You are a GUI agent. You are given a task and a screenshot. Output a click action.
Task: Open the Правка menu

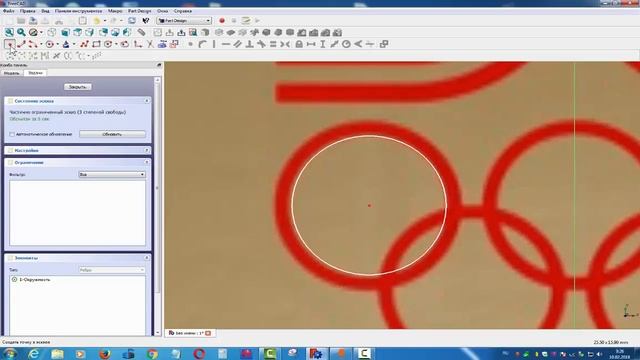coord(27,11)
